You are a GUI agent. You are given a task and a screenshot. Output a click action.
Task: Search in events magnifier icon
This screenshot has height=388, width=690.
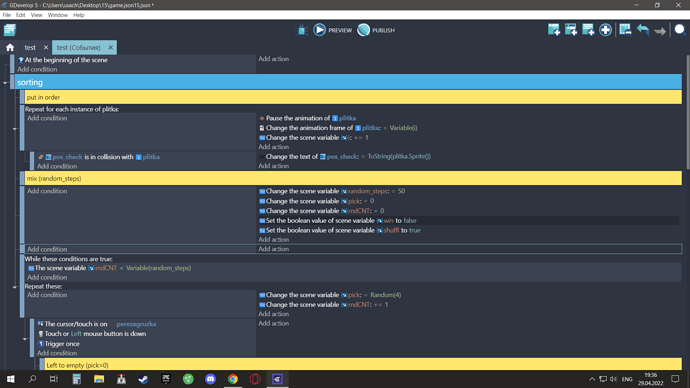[x=680, y=30]
